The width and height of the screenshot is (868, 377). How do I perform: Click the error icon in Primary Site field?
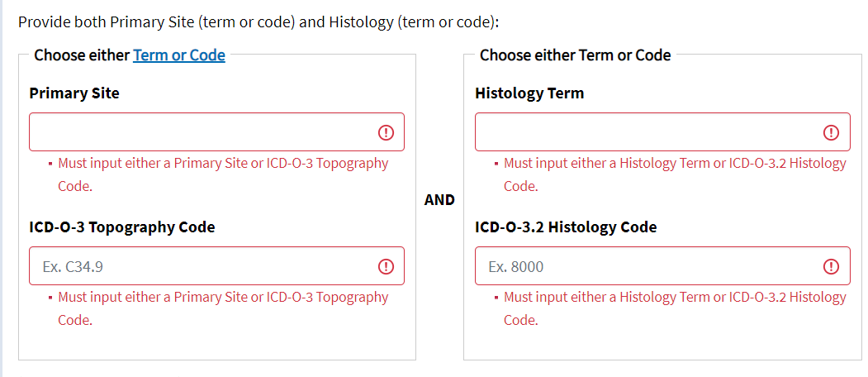click(386, 132)
